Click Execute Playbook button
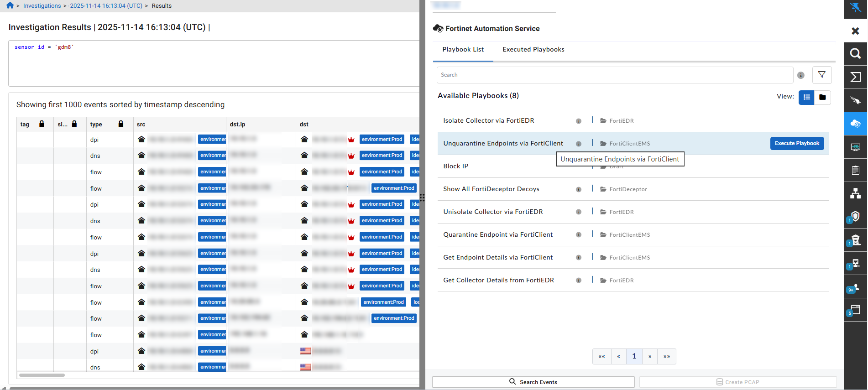This screenshot has width=868, height=390. [797, 143]
